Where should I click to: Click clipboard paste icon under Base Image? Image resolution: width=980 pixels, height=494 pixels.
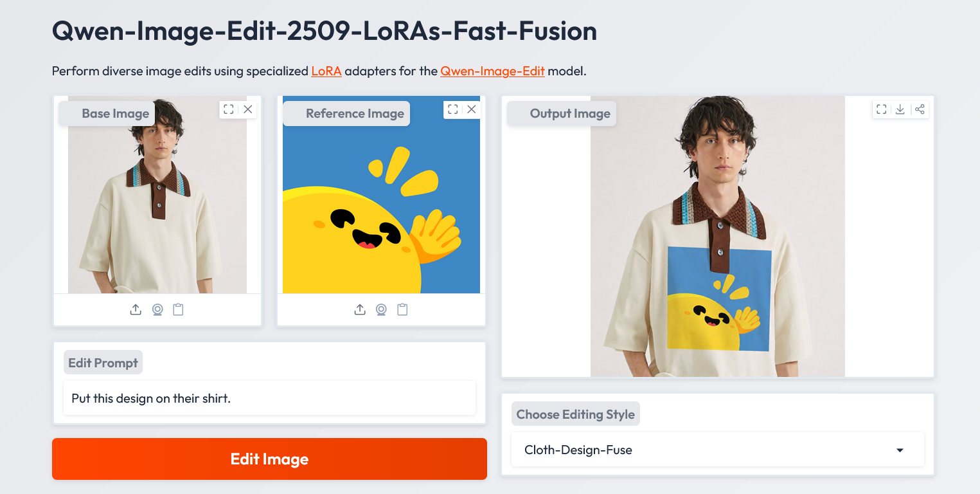click(179, 310)
